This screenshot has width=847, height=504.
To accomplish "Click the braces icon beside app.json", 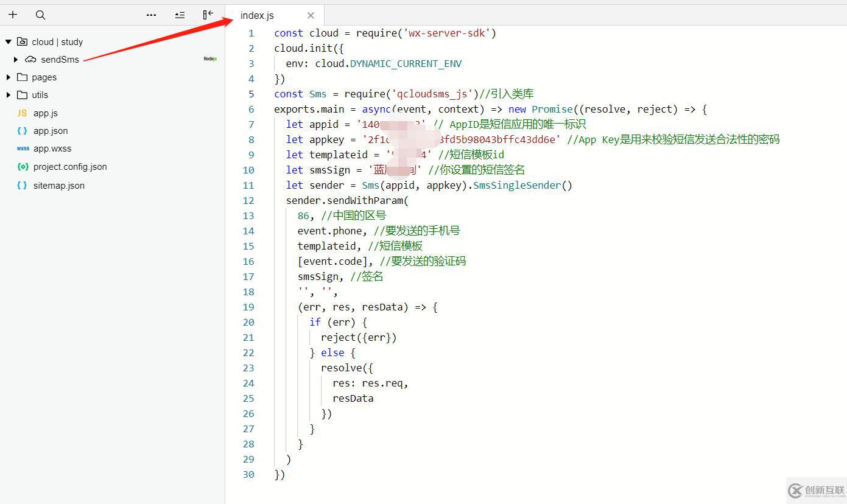I will (22, 130).
